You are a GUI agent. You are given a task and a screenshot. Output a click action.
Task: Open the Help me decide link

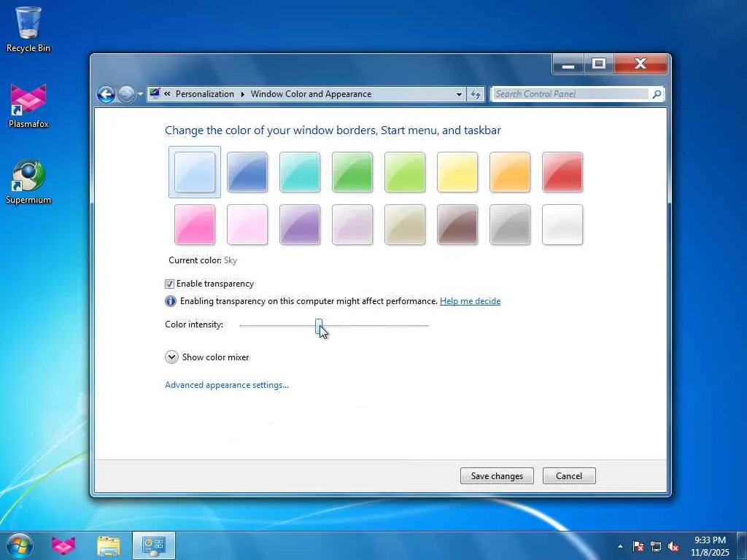click(x=470, y=301)
